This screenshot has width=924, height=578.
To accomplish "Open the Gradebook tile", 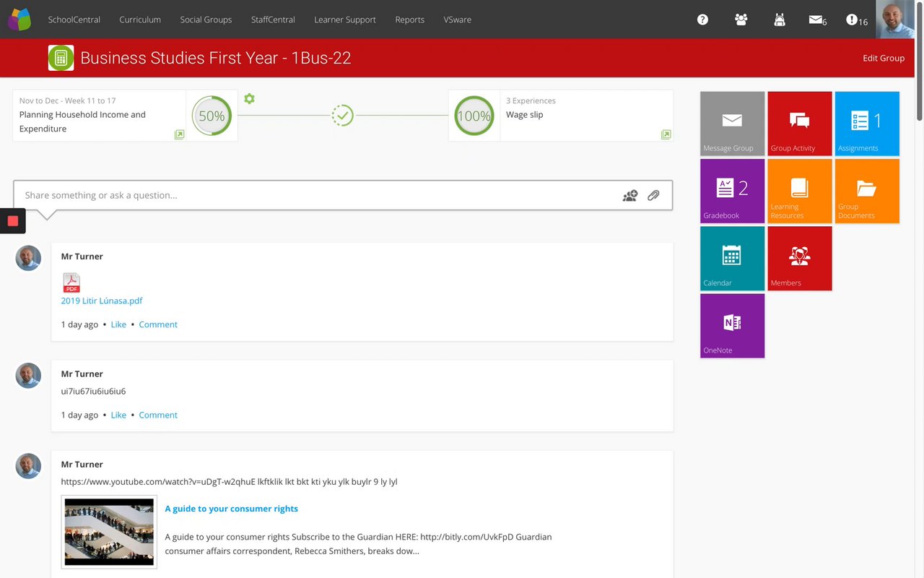I will [x=732, y=191].
